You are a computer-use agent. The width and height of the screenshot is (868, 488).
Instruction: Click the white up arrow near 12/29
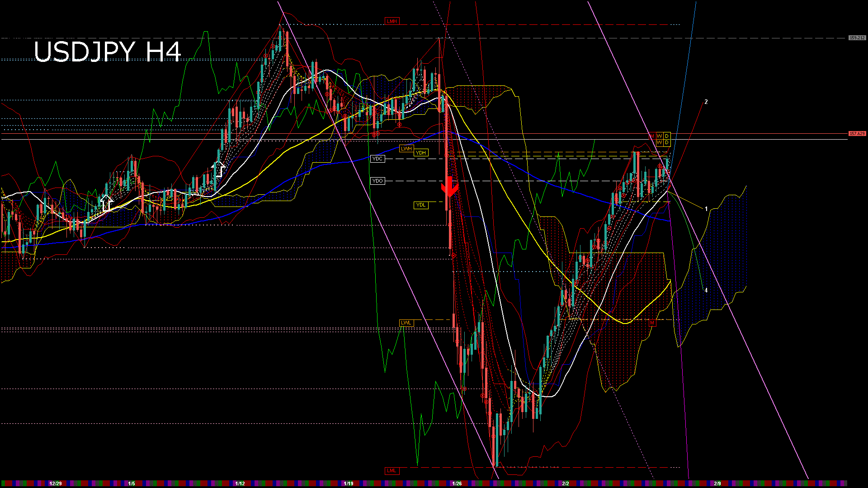click(x=107, y=203)
